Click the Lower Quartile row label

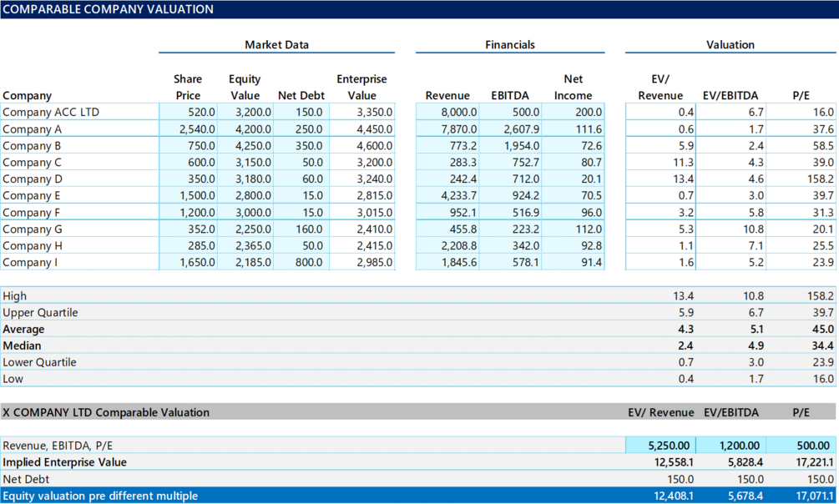(x=38, y=362)
